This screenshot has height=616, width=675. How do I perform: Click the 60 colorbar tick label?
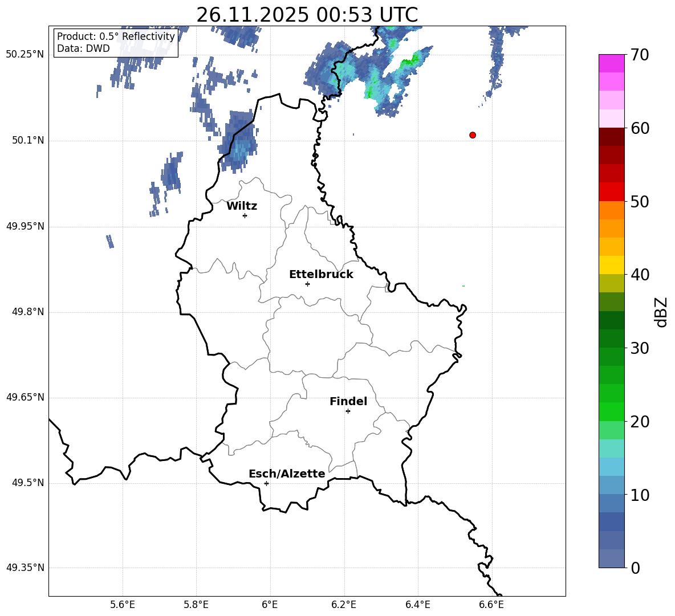pos(640,128)
